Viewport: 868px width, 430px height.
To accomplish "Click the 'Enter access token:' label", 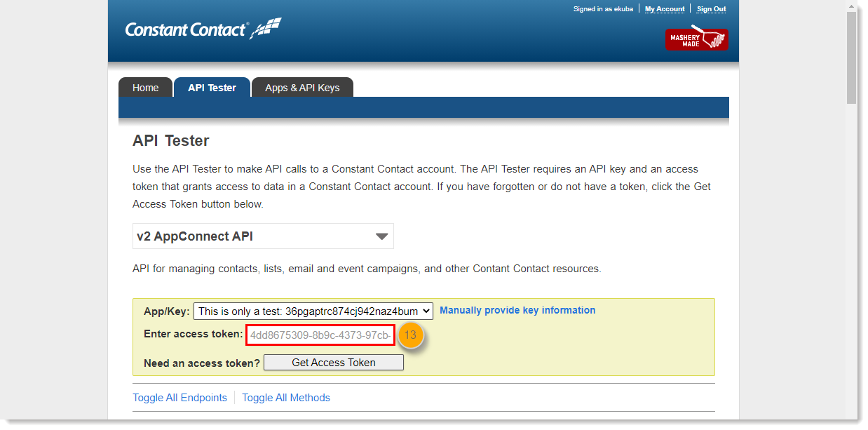I will click(194, 334).
